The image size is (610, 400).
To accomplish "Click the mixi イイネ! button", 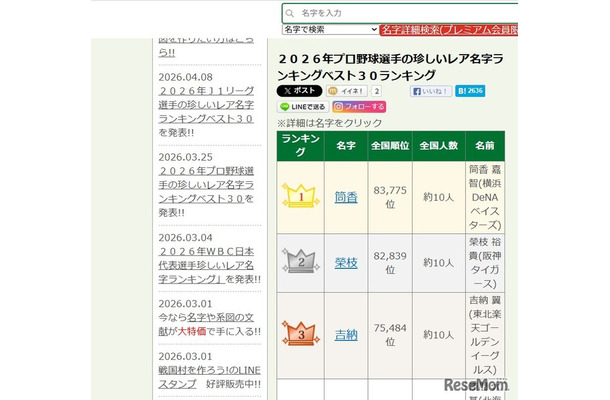I will pyautogui.click(x=347, y=91).
